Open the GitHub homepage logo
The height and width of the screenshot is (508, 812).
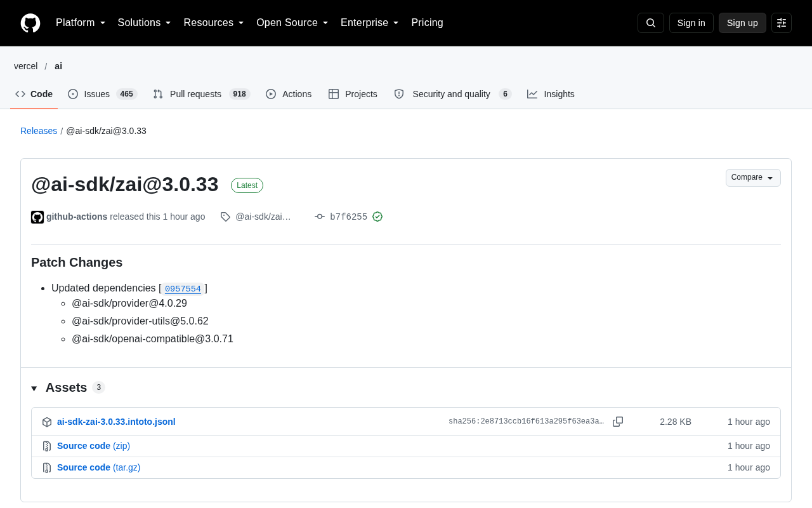click(x=30, y=23)
